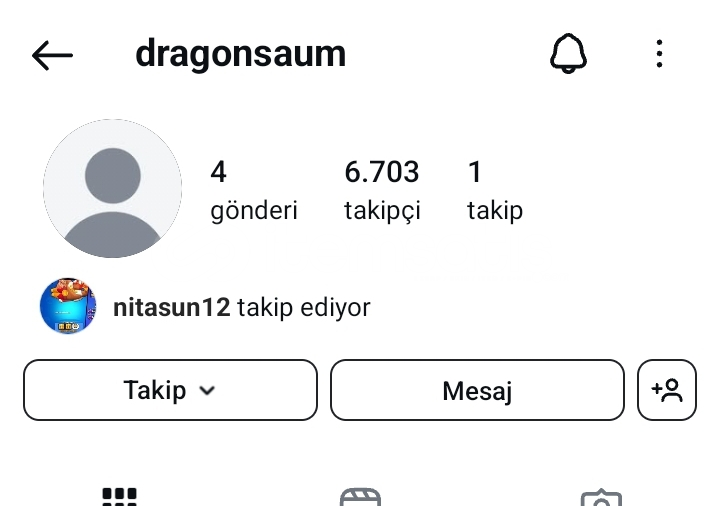Switch to the posts grid tab
Screen dimensions: 720x506
[x=119, y=496]
